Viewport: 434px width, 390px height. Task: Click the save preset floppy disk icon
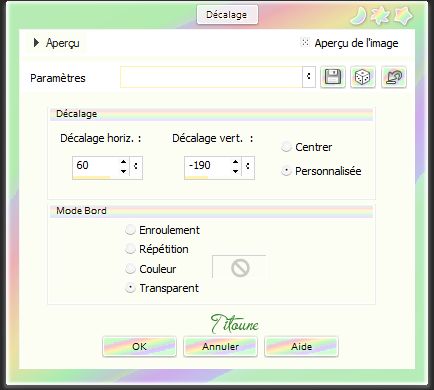point(333,77)
